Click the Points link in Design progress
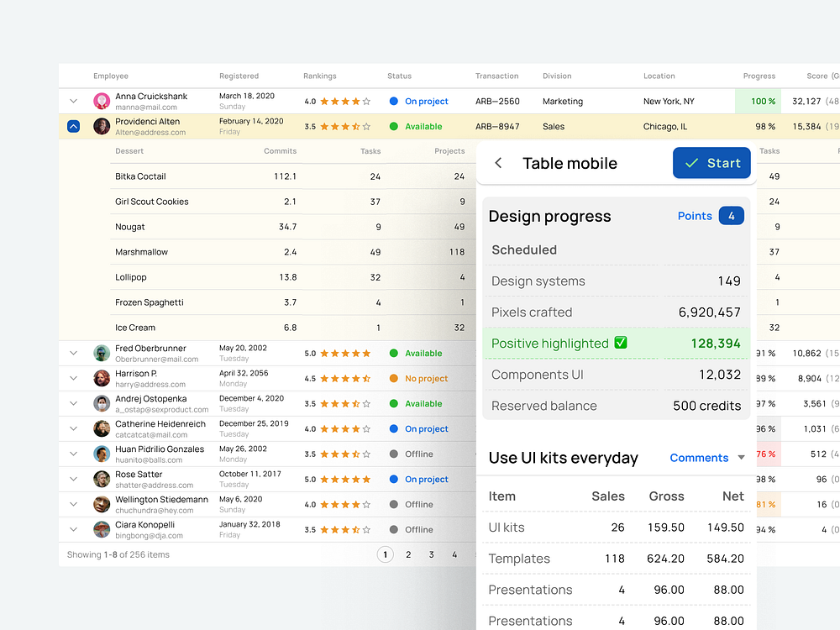The image size is (840, 630). point(695,216)
